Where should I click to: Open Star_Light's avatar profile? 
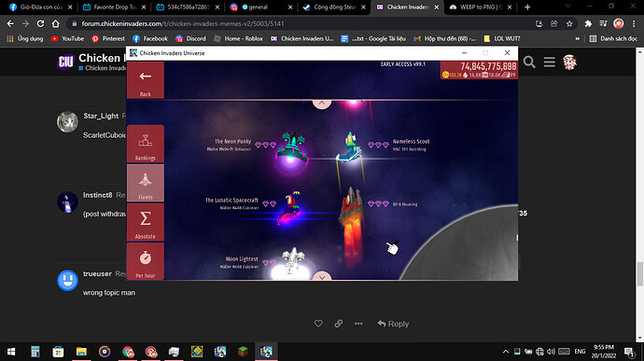coord(67,122)
